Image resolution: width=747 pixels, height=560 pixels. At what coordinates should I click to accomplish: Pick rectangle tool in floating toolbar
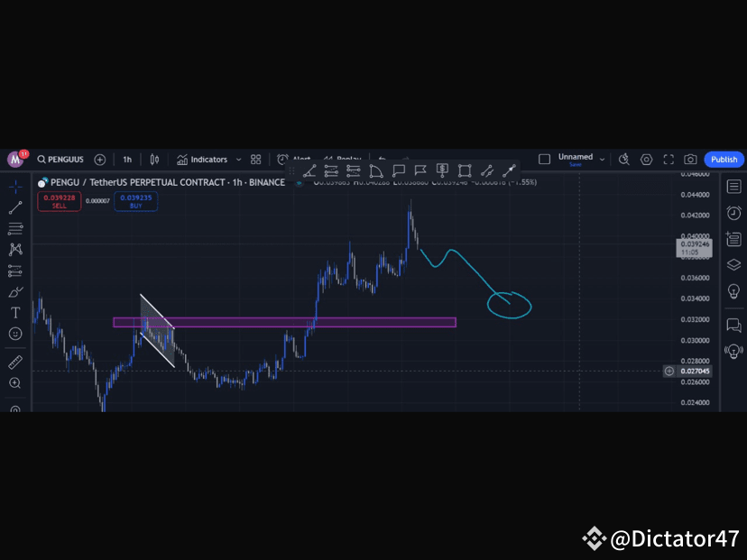pyautogui.click(x=465, y=170)
